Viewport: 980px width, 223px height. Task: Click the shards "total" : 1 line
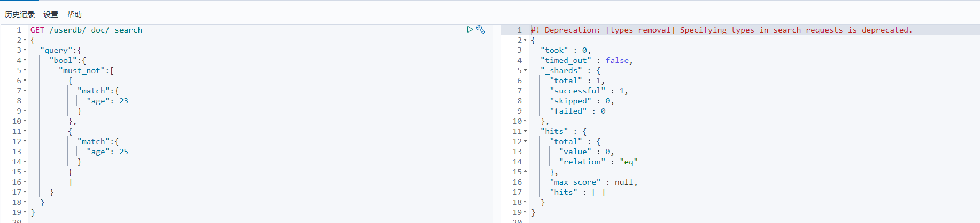pos(577,81)
